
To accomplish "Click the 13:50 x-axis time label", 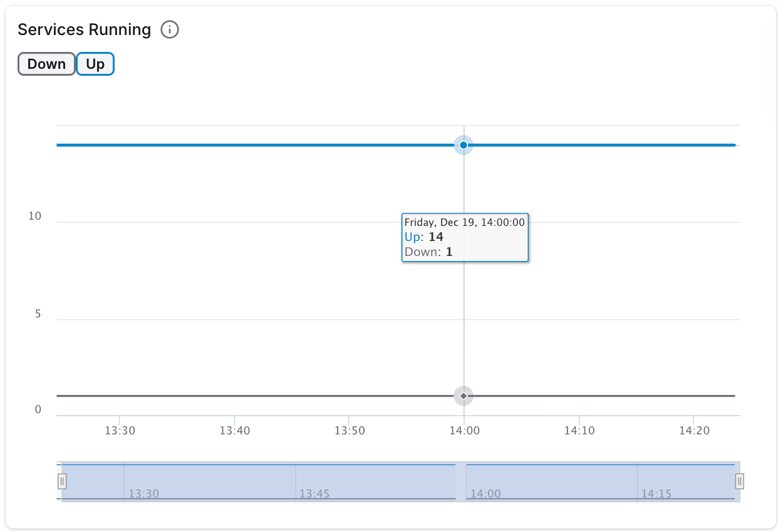I will pos(349,431).
